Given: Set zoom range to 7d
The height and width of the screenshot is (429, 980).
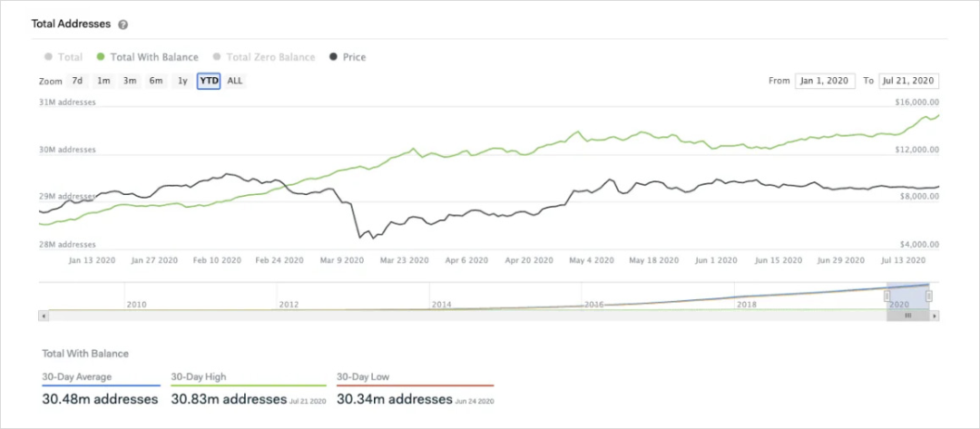Looking at the screenshot, I should point(78,81).
